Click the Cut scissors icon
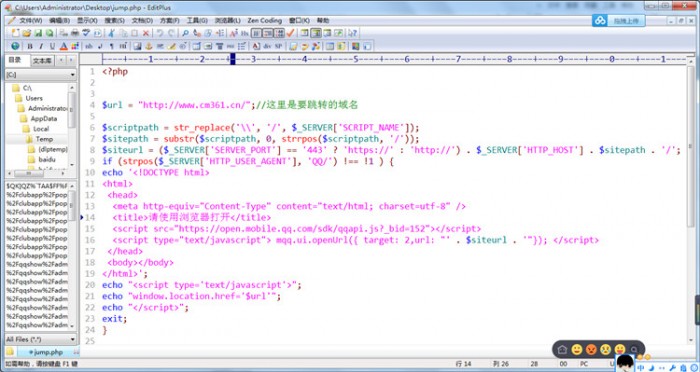Screen dimensions: 700x372 coord(112,33)
